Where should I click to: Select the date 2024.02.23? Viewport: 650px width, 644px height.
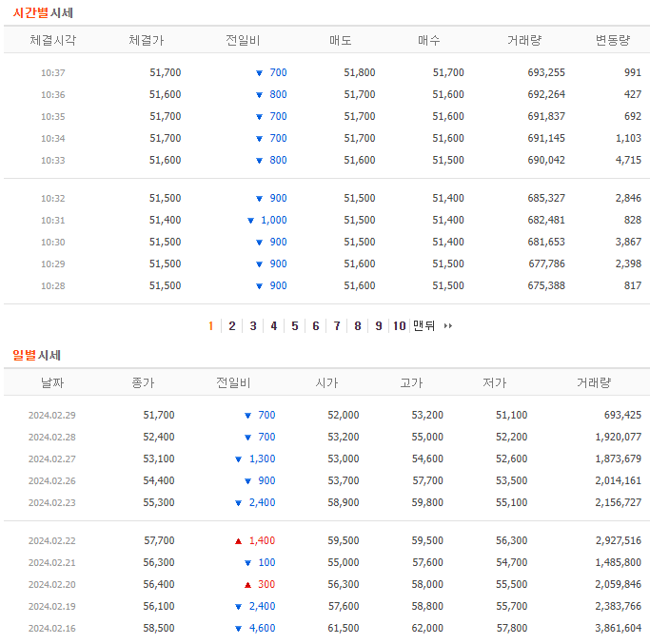click(x=51, y=502)
